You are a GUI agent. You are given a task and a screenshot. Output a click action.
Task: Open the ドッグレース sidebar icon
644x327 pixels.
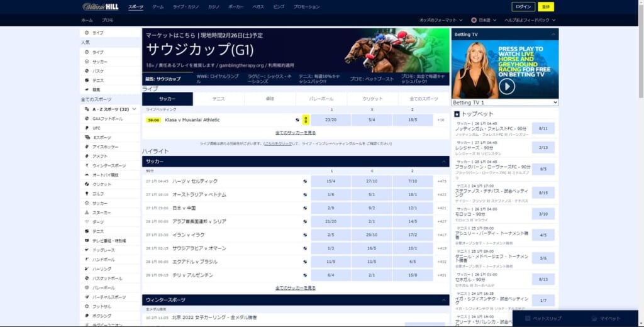(x=87, y=250)
